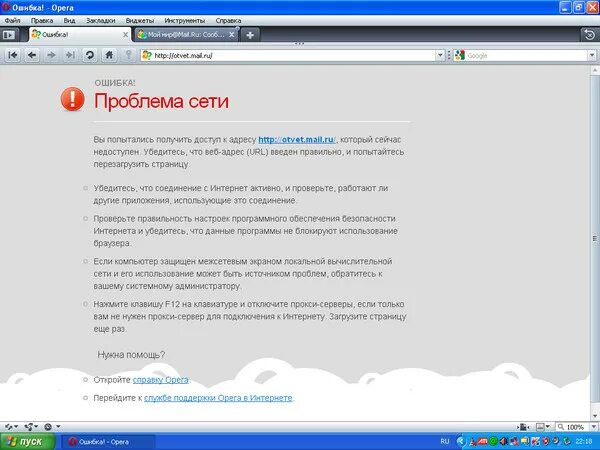Click the Нужна помощь? text
This screenshot has height=450, width=600.
point(131,355)
